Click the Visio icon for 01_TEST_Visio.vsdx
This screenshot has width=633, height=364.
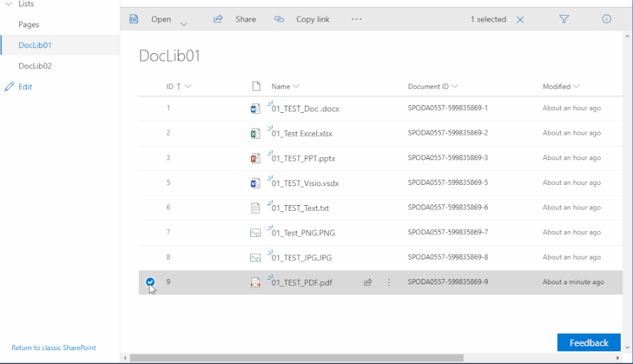pos(255,184)
